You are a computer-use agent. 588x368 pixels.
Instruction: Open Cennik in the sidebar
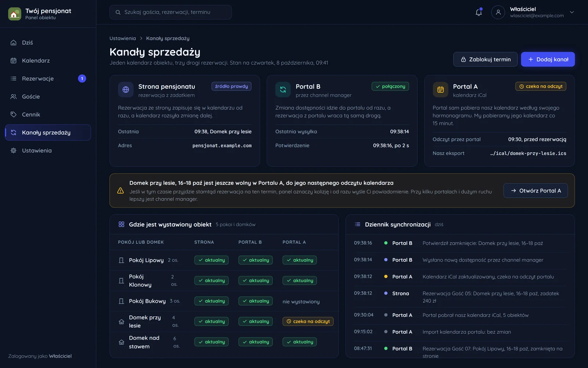pos(48,115)
